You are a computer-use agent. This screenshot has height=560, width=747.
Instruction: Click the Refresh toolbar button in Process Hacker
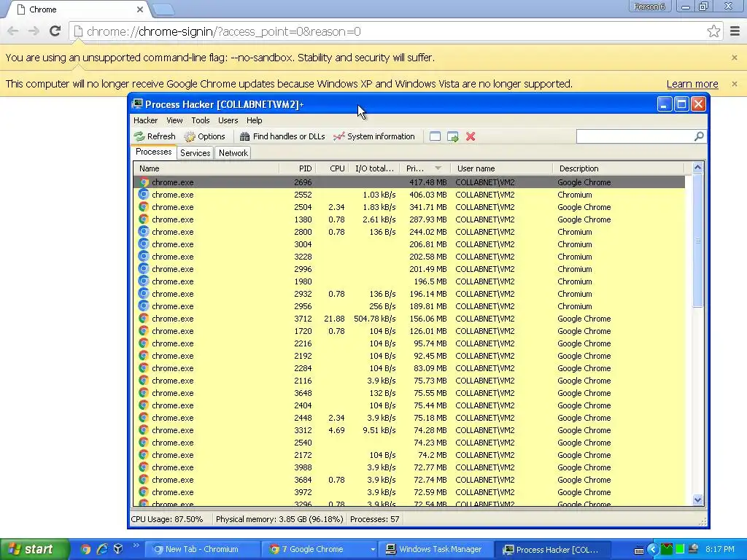coord(155,136)
